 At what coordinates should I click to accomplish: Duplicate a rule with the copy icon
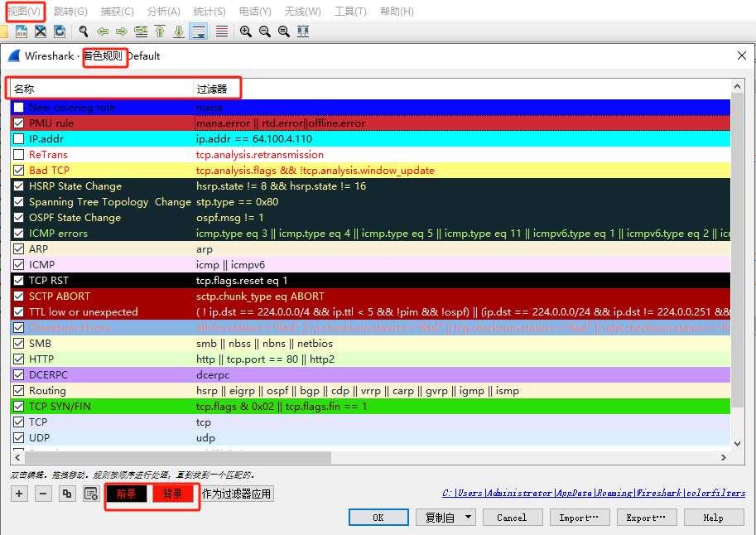point(67,493)
